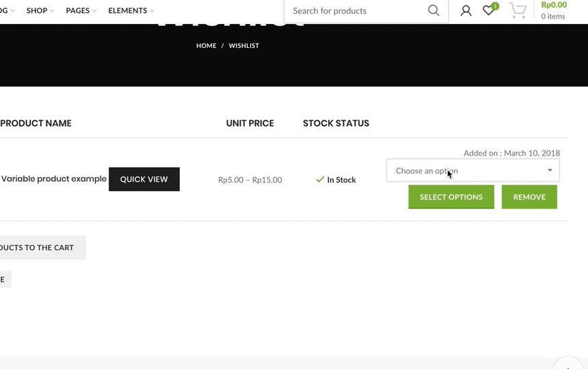This screenshot has height=369, width=588.
Task: Click the wishlist heart icon
Action: (x=487, y=11)
